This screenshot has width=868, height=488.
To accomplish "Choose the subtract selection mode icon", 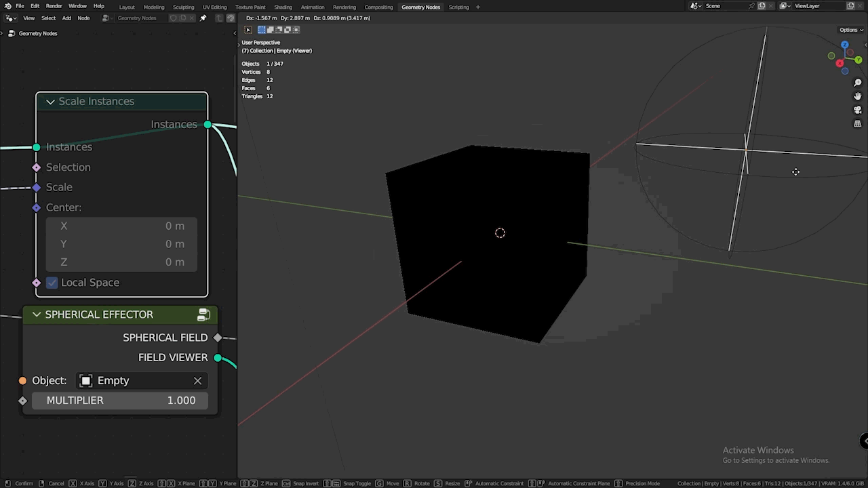I will coord(279,30).
